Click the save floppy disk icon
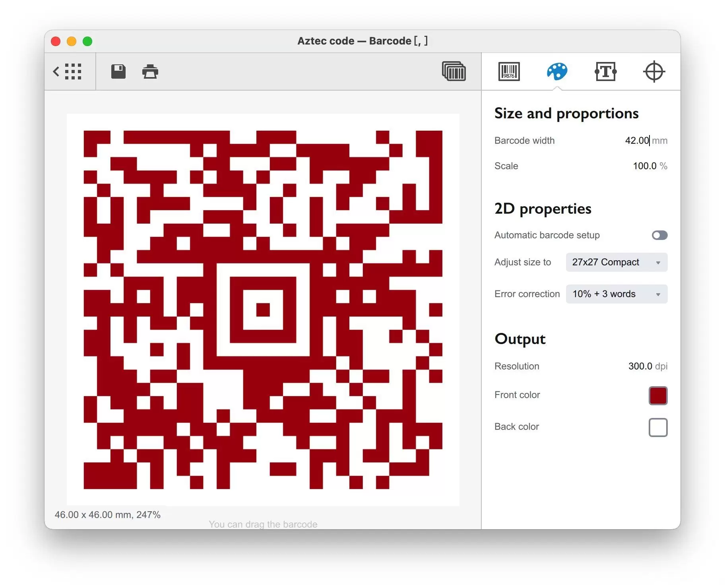The height and width of the screenshot is (588, 725). coord(118,72)
